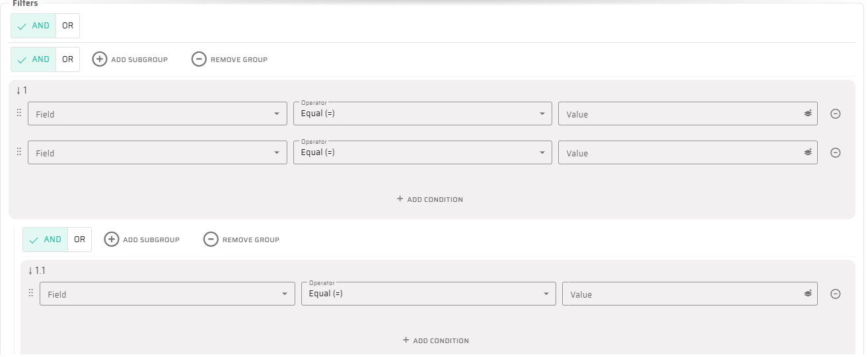Open Operator dropdown in second row of group 1
The image size is (868, 357).
coord(422,152)
